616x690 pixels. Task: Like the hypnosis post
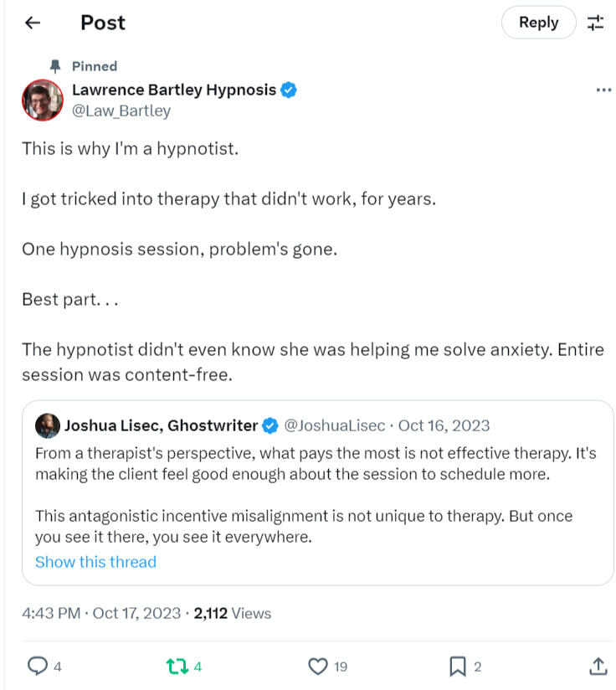click(x=318, y=666)
